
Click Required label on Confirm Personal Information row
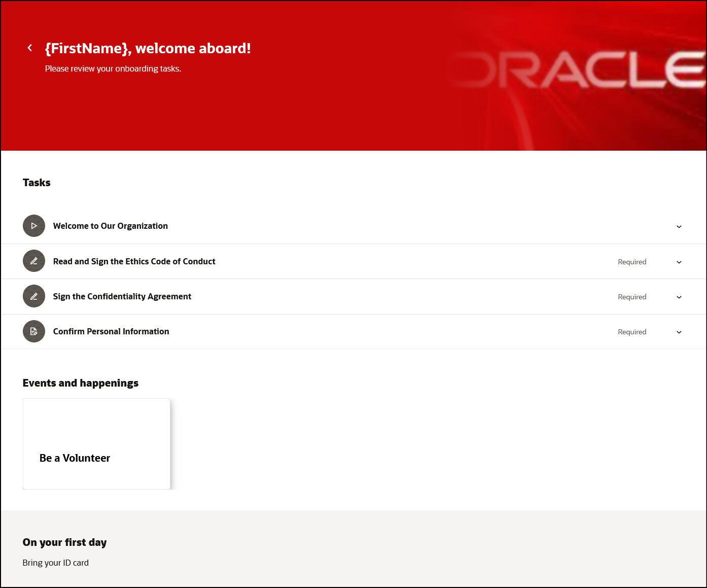(632, 332)
